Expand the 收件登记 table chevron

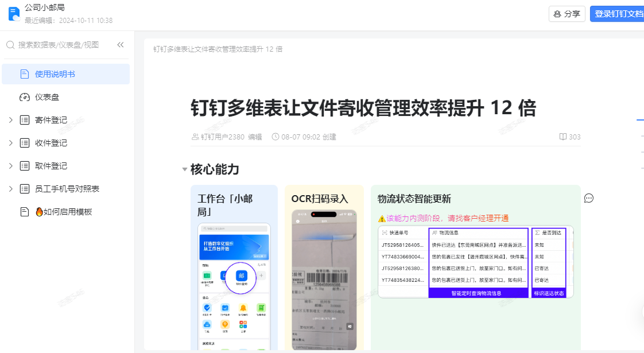pyautogui.click(x=11, y=143)
